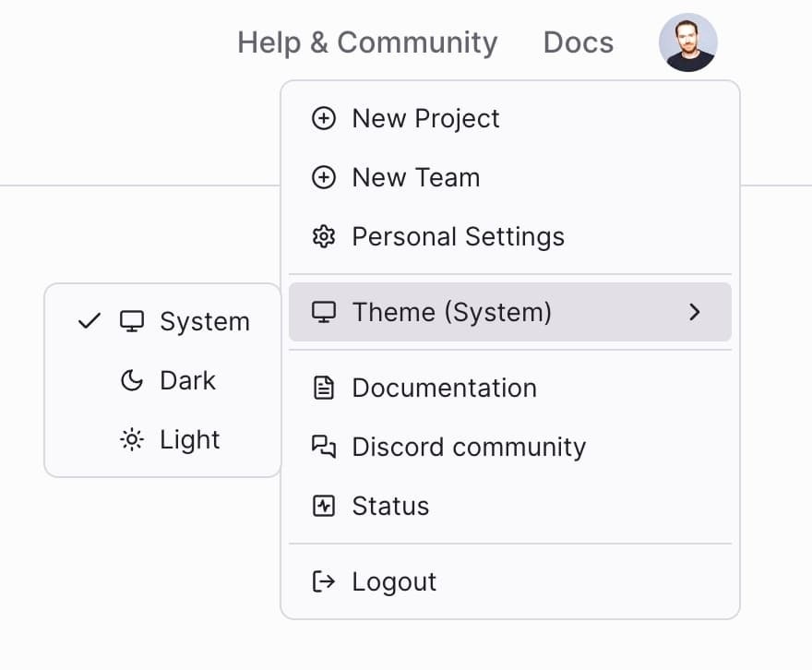Image resolution: width=812 pixels, height=670 pixels.
Task: Click the sun icon beside Light
Action: 131,439
